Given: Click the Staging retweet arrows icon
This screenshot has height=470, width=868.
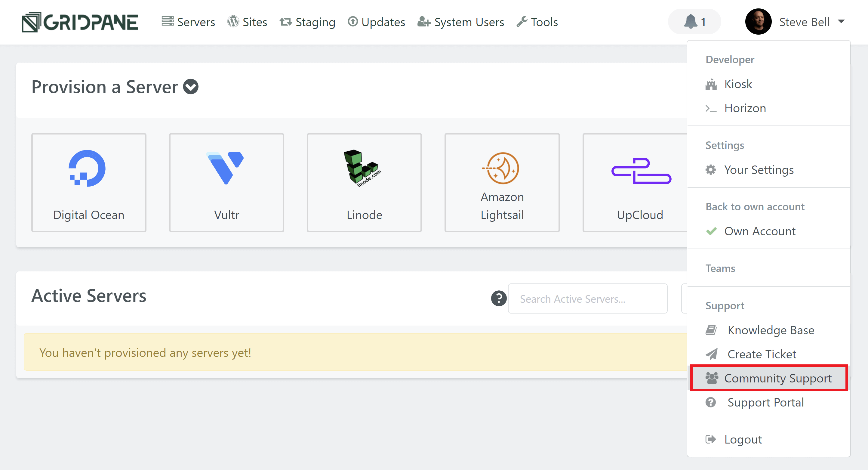Looking at the screenshot, I should pos(286,22).
